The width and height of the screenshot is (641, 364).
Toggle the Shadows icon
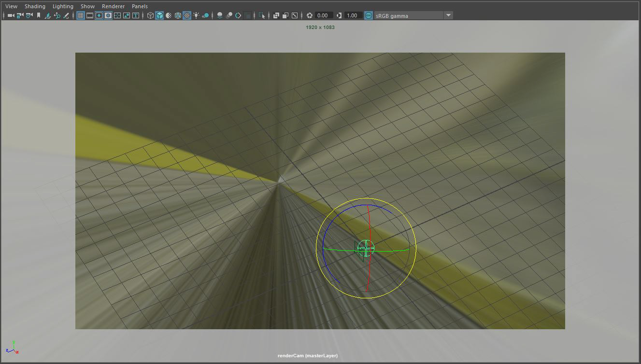[x=206, y=15]
